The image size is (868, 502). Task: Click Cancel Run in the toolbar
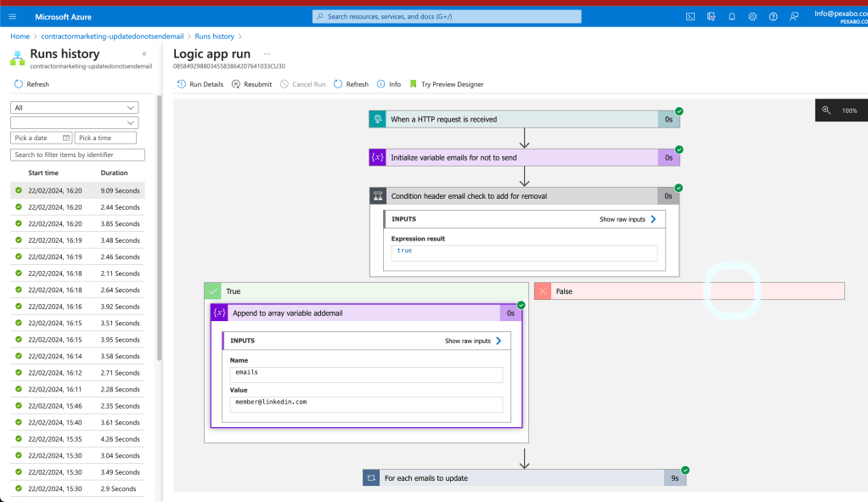coord(302,84)
